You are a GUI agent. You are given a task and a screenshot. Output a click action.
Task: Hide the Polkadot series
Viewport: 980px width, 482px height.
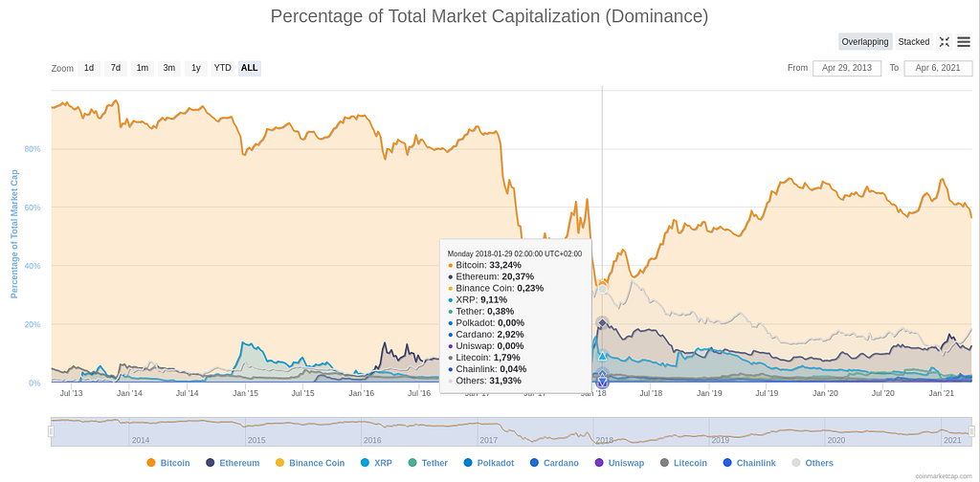pyautogui.click(x=489, y=463)
